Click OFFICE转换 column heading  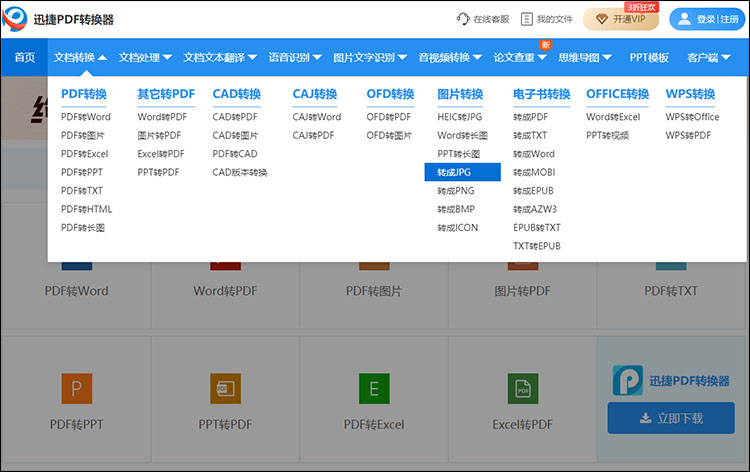tap(618, 94)
